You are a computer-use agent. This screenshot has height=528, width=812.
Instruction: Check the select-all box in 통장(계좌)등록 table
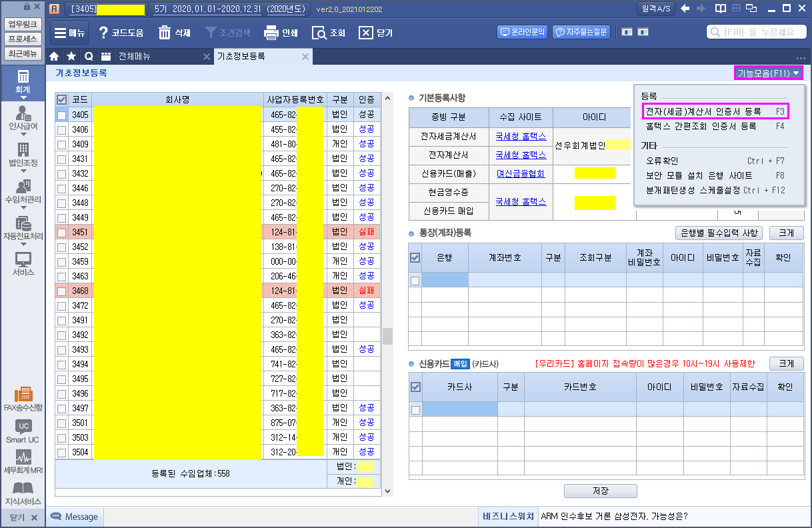click(415, 257)
